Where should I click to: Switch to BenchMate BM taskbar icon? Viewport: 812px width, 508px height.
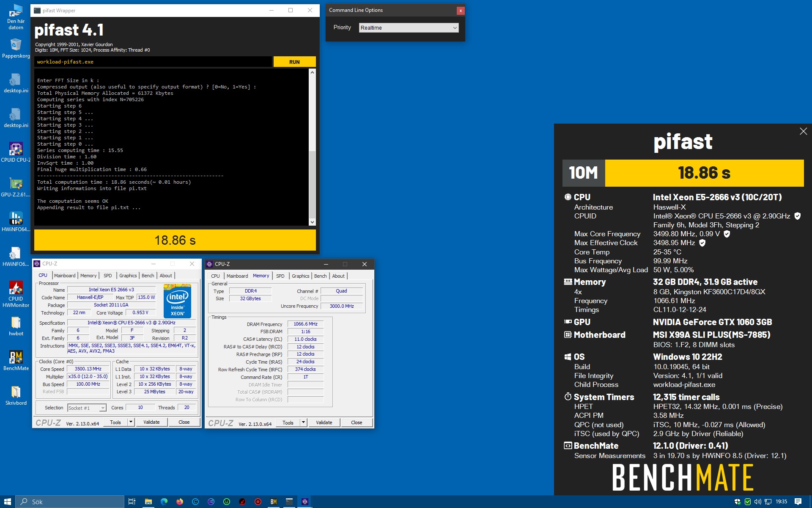pos(274,502)
